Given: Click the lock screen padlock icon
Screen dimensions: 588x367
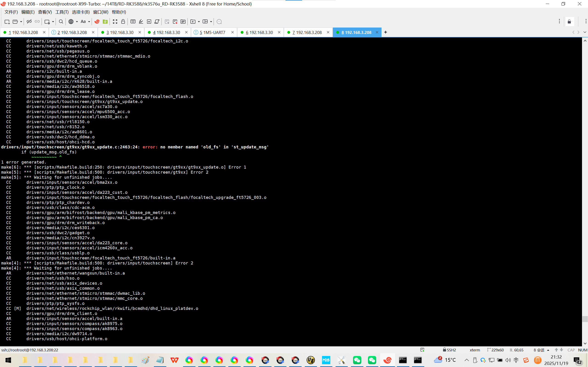Looking at the screenshot, I should [123, 22].
